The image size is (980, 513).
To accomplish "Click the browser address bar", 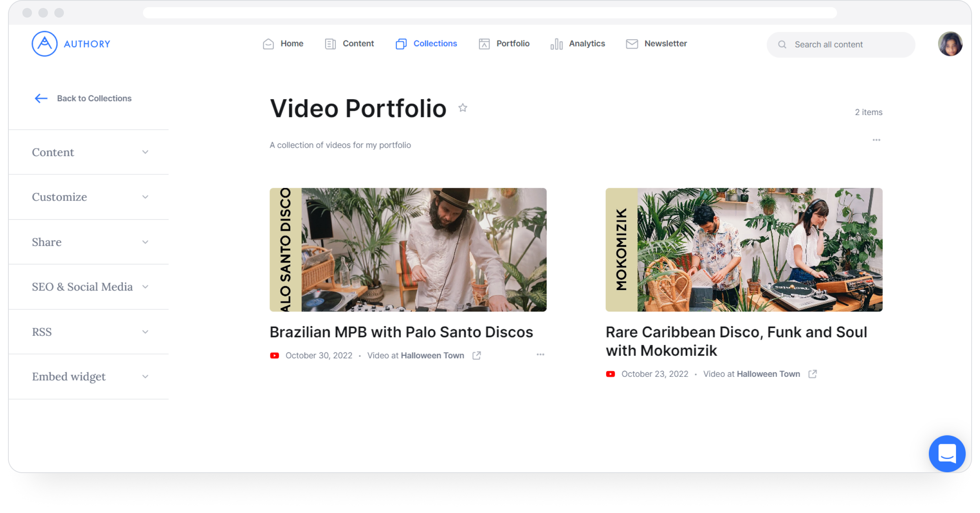I will click(490, 13).
